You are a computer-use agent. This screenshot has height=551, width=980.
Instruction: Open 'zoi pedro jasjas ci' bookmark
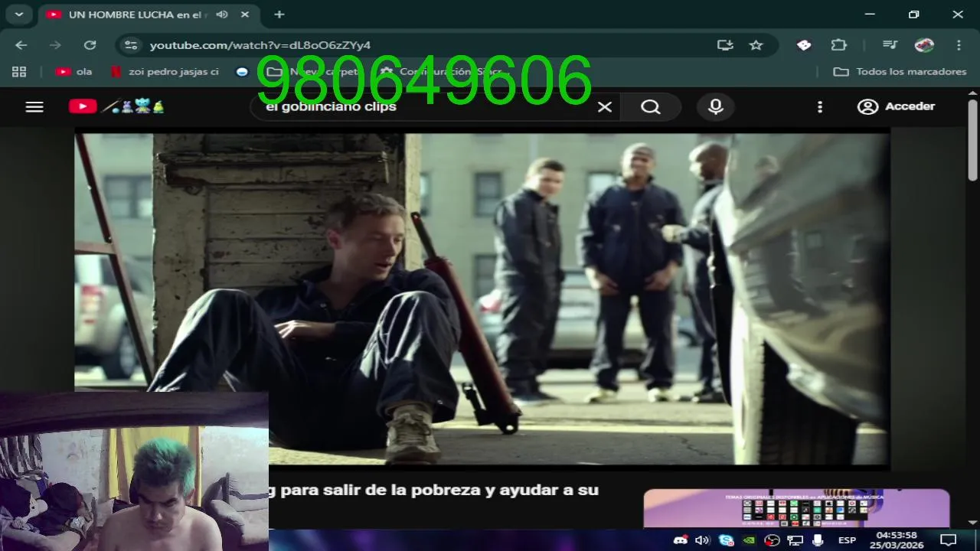165,71
